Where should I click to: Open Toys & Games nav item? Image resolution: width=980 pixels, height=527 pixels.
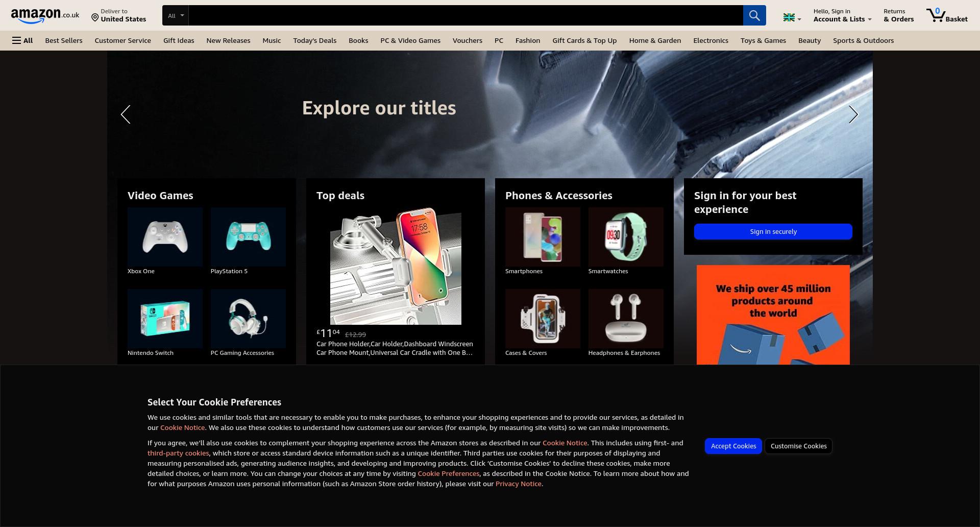[763, 40]
